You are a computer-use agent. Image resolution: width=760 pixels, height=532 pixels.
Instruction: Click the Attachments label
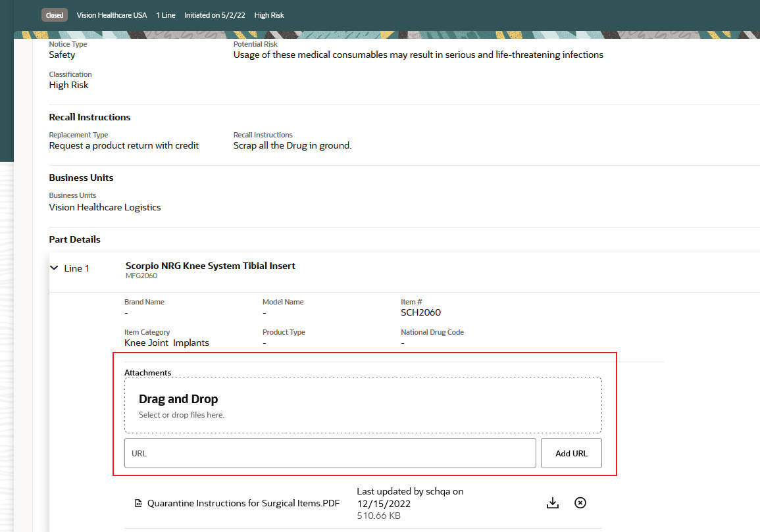click(x=148, y=373)
